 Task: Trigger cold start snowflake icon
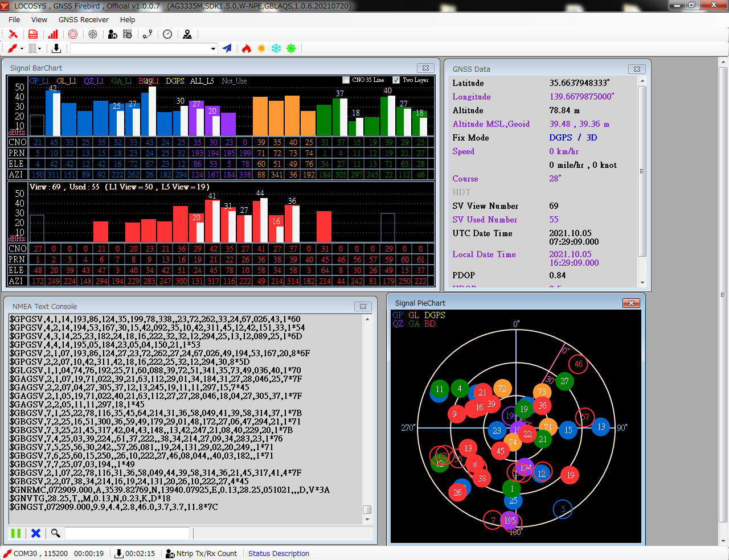point(276,48)
